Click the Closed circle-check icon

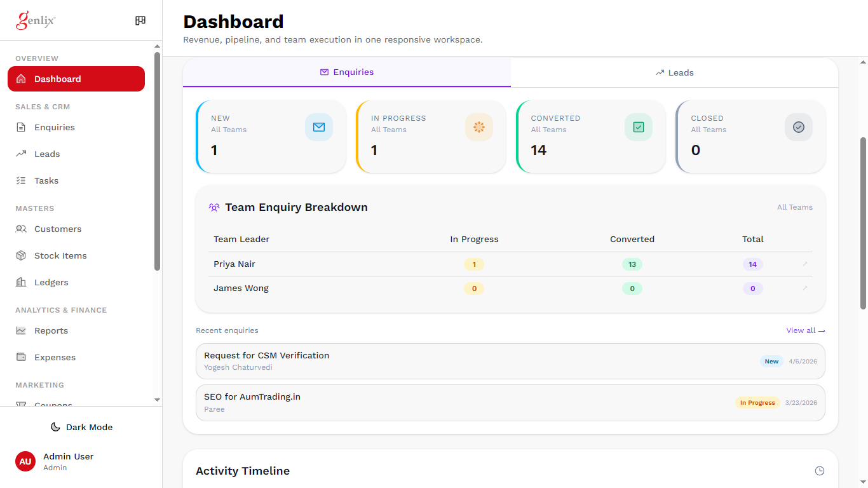pos(799,127)
